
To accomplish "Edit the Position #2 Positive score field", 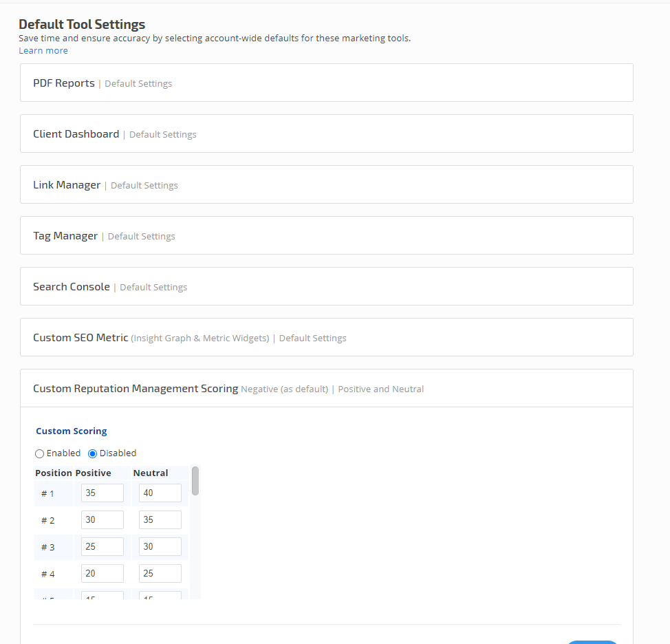I will pyautogui.click(x=102, y=519).
